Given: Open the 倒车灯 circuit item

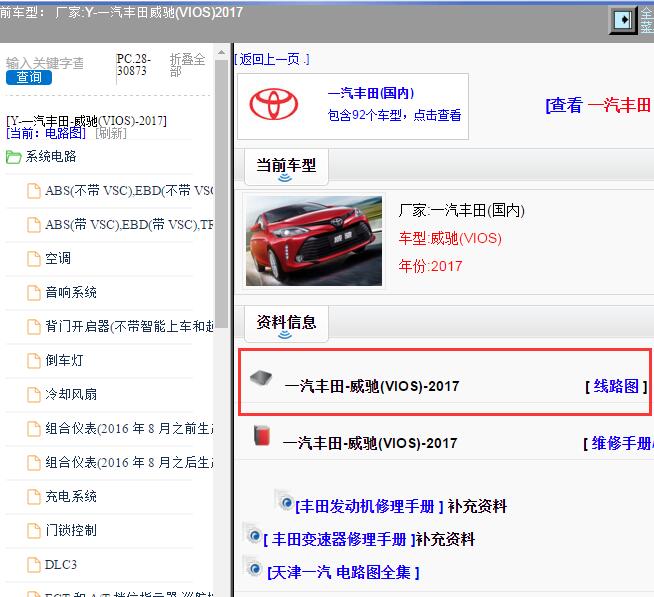Looking at the screenshot, I should pyautogui.click(x=64, y=360).
